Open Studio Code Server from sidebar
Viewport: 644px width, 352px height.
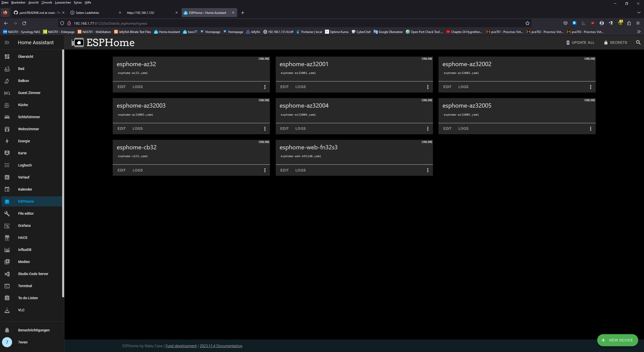point(33,274)
